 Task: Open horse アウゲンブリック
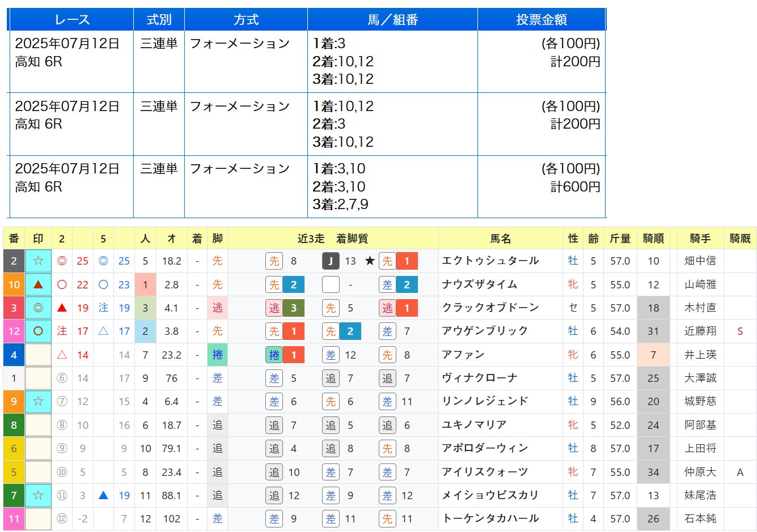click(485, 331)
